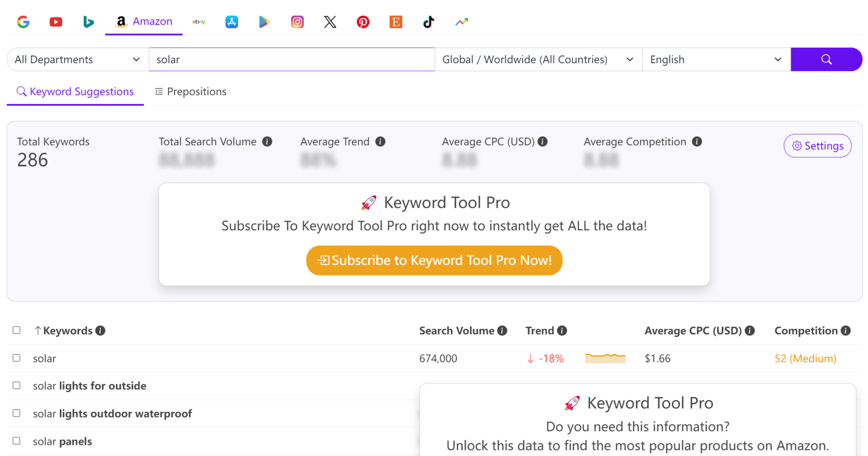The width and height of the screenshot is (868, 456).
Task: Switch to the TikTok keyword source
Action: coord(428,22)
